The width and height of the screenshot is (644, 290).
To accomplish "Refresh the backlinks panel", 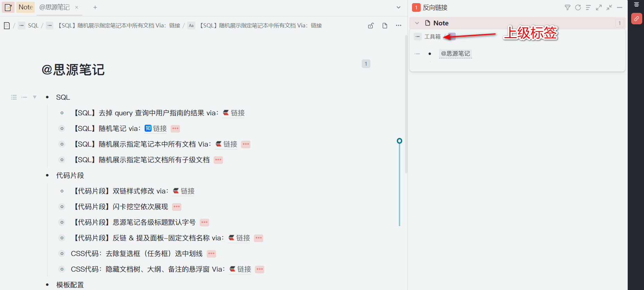I will [x=578, y=8].
